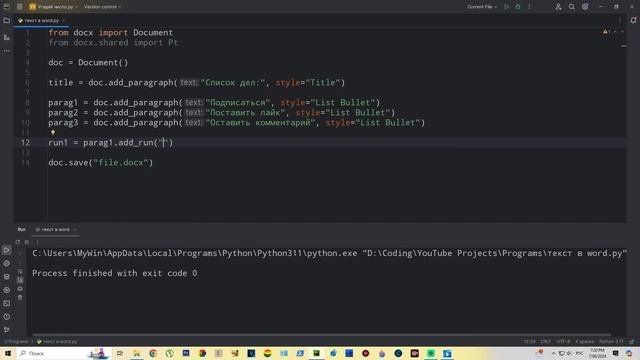The image size is (640, 360).
Task: Open the taskbar clock and date
Action: pos(597,353)
